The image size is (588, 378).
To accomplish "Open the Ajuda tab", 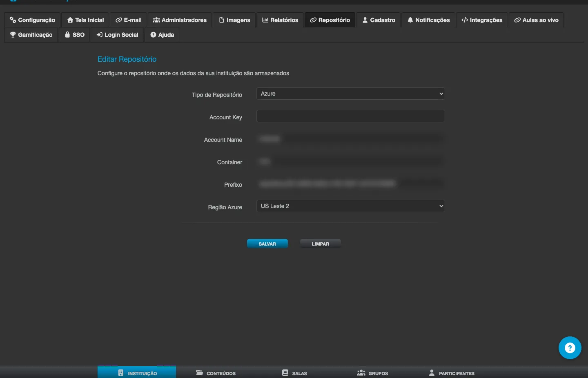I will click(162, 35).
